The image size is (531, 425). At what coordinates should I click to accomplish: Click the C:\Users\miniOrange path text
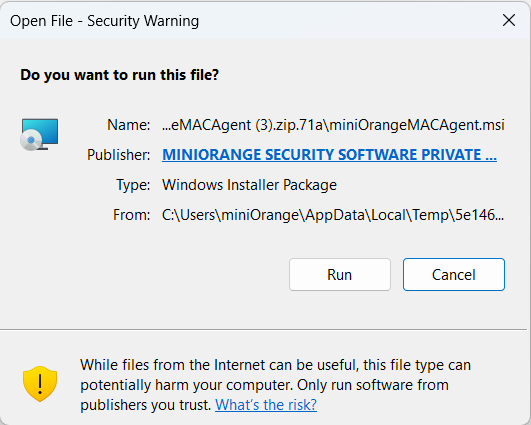tap(333, 215)
